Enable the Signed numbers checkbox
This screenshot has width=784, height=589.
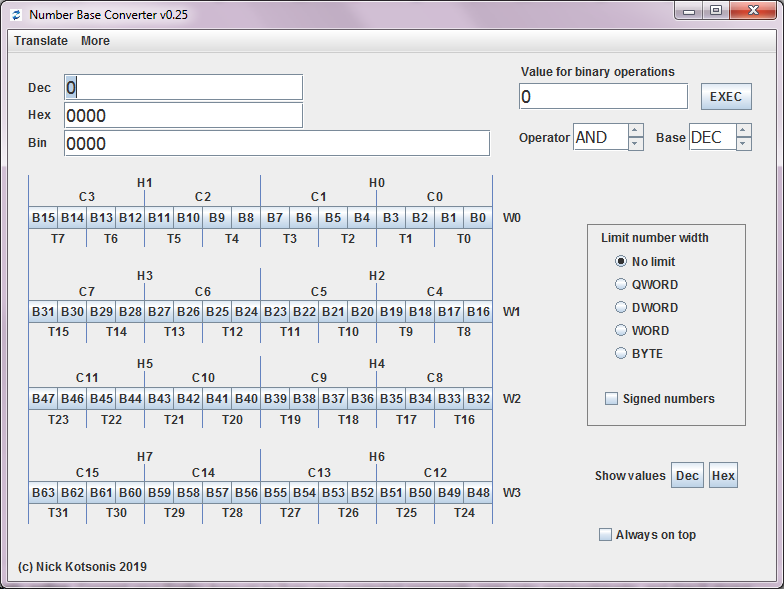611,399
